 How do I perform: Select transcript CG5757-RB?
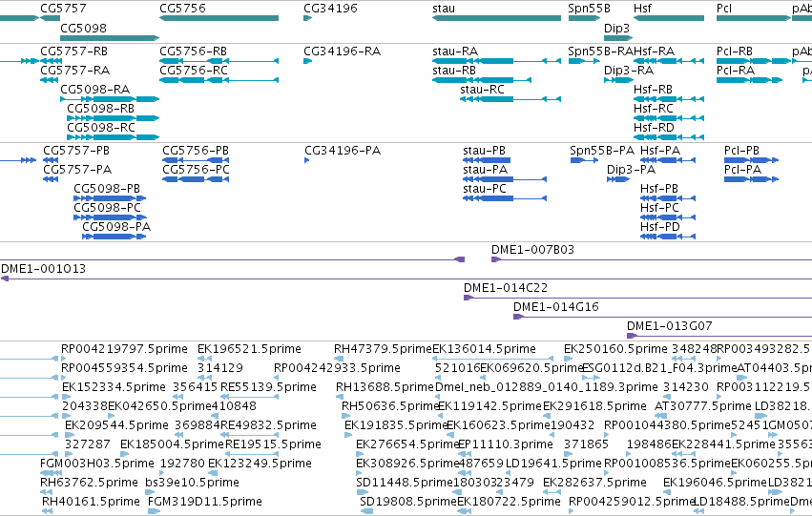point(74,52)
